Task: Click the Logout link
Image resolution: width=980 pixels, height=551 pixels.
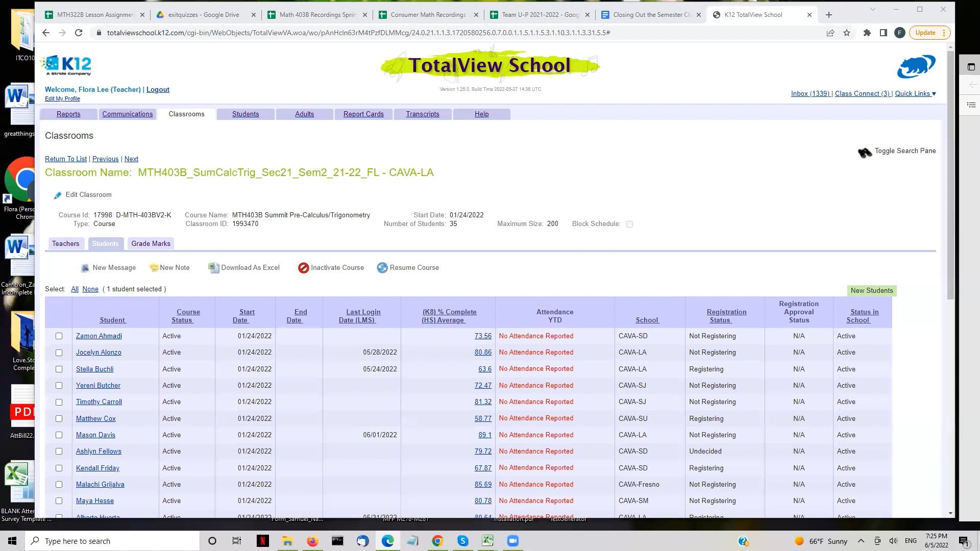Action: [158, 89]
